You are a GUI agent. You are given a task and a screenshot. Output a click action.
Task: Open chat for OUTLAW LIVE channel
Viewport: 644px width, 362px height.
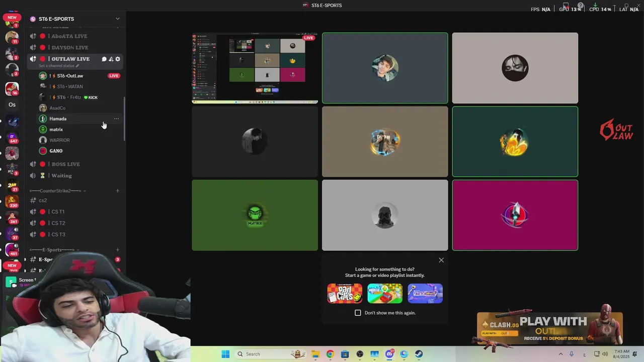point(104,59)
